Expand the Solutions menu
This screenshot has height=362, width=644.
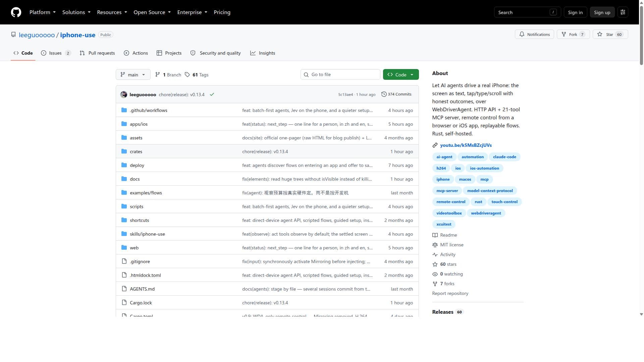76,12
